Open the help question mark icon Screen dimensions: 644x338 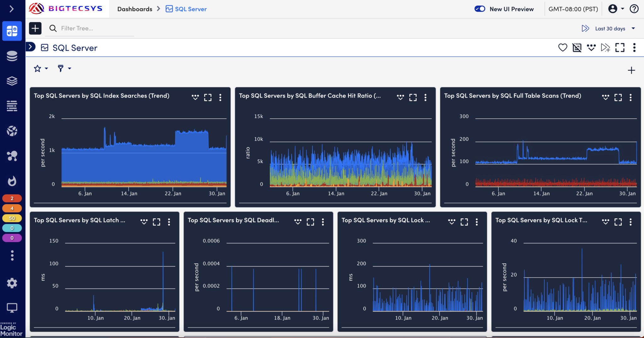point(634,9)
